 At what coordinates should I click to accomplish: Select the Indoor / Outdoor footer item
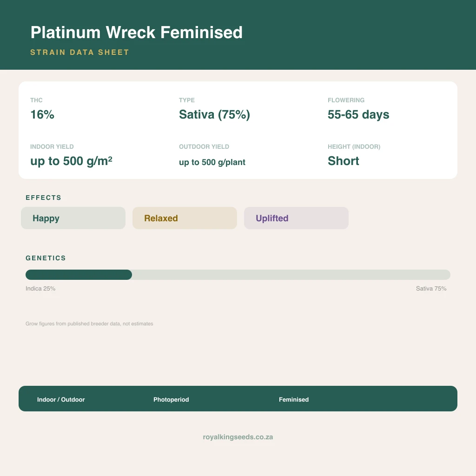[x=61, y=399]
